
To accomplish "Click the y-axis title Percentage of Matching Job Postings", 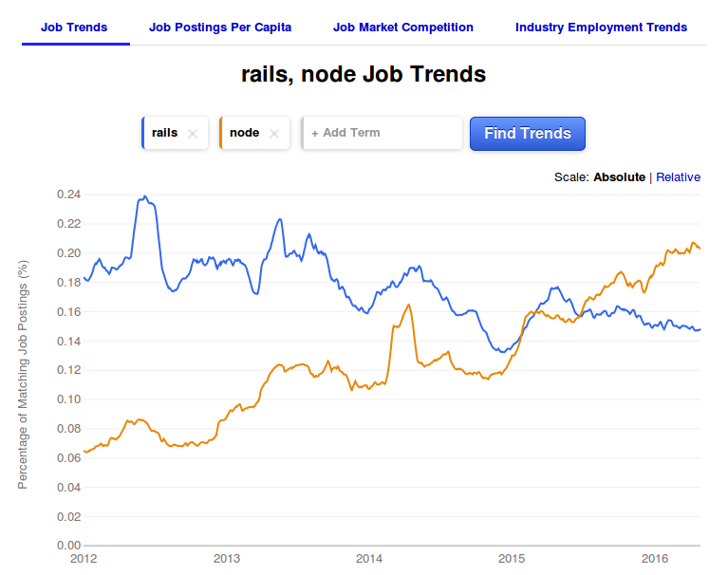I will (24, 373).
